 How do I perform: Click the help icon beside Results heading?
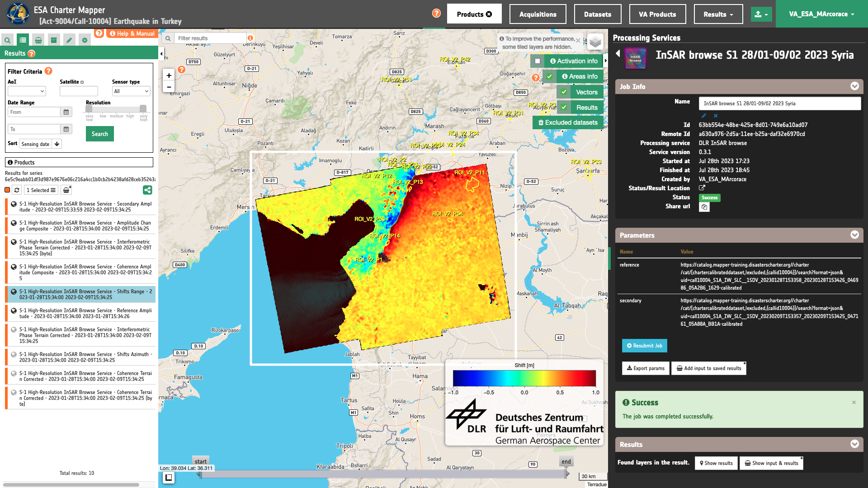point(31,54)
